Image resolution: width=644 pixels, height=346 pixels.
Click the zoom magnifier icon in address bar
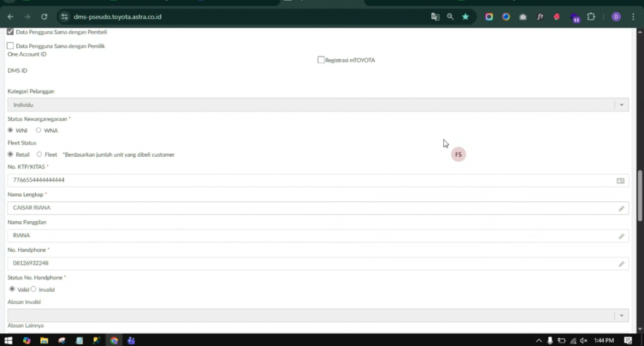(x=450, y=17)
